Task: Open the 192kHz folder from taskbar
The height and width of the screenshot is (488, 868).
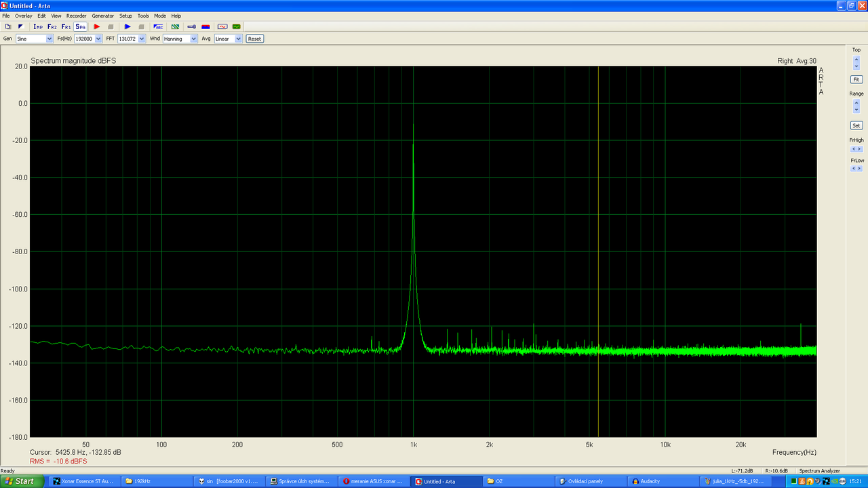Action: (x=156, y=481)
